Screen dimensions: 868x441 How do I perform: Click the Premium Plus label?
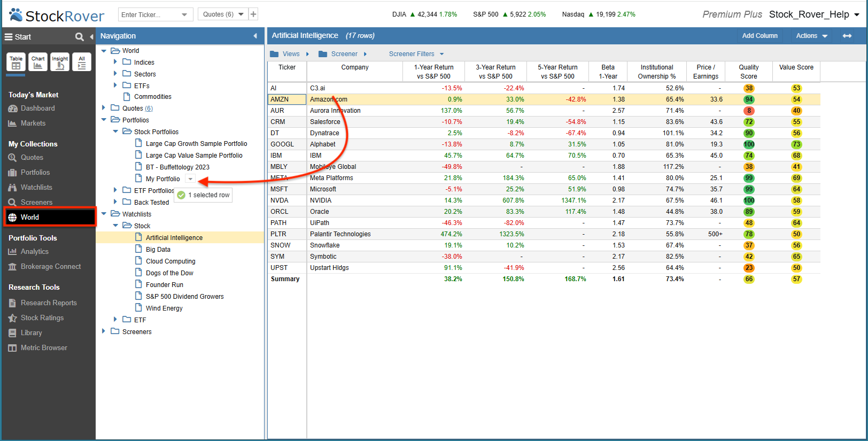pyautogui.click(x=732, y=14)
